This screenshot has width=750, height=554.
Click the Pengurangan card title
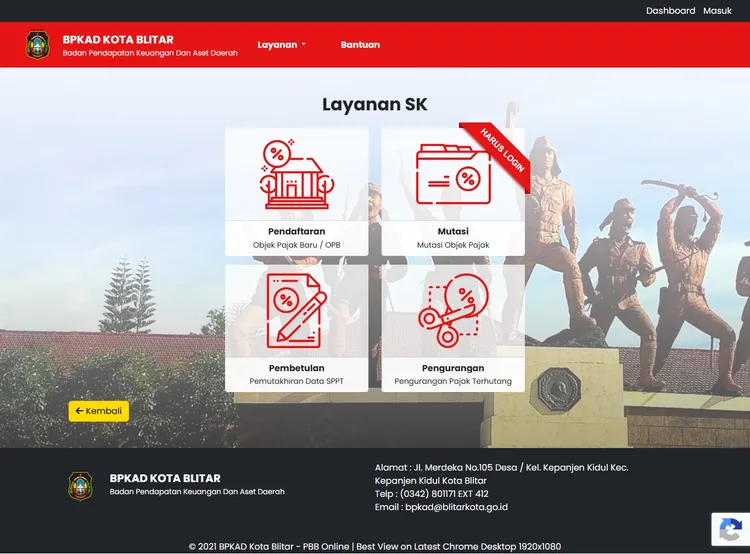click(x=453, y=368)
